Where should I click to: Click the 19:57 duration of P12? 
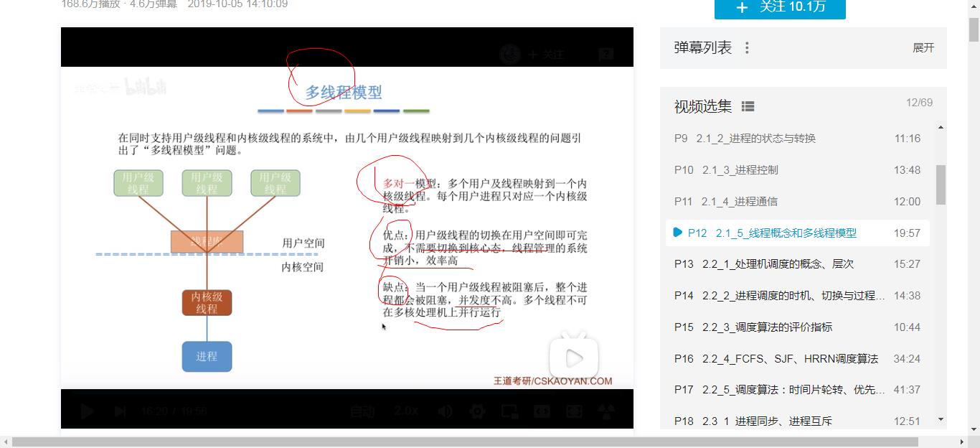(907, 233)
